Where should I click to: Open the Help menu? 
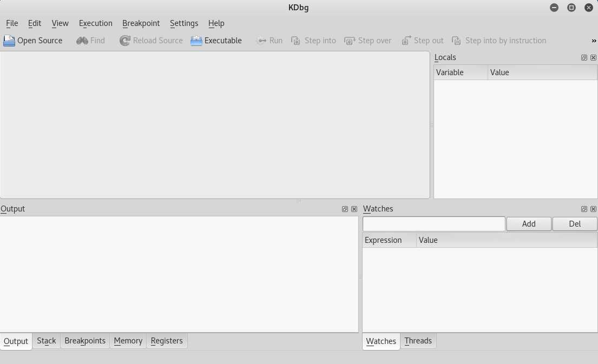pyautogui.click(x=216, y=23)
